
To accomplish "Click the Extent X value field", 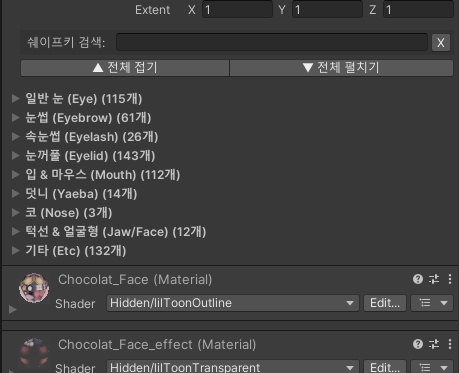I will point(237,10).
